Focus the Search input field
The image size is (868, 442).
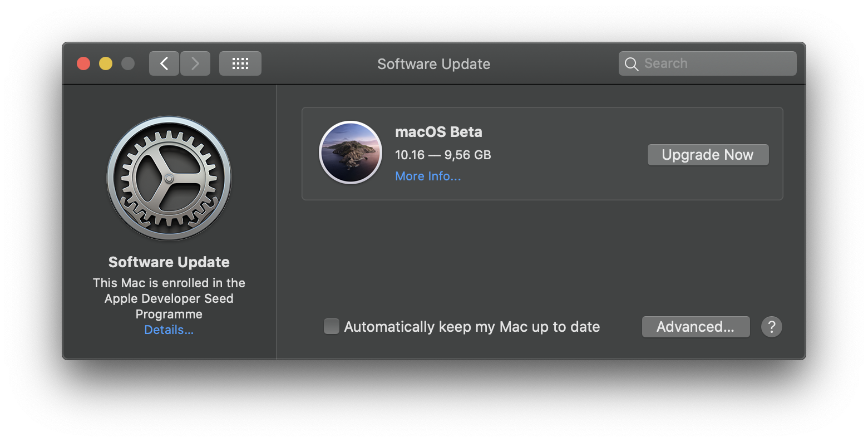(708, 63)
